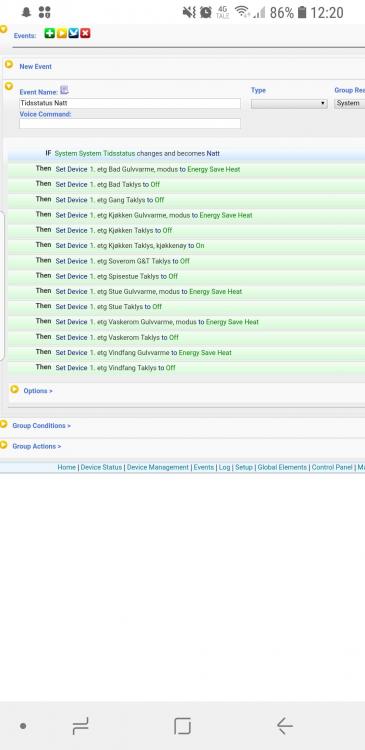Click the Options > link
The height and width of the screenshot is (750, 365).
pos(38,391)
